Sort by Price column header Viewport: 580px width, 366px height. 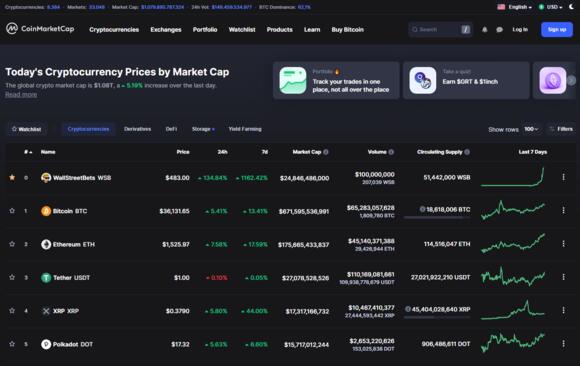pos(183,152)
